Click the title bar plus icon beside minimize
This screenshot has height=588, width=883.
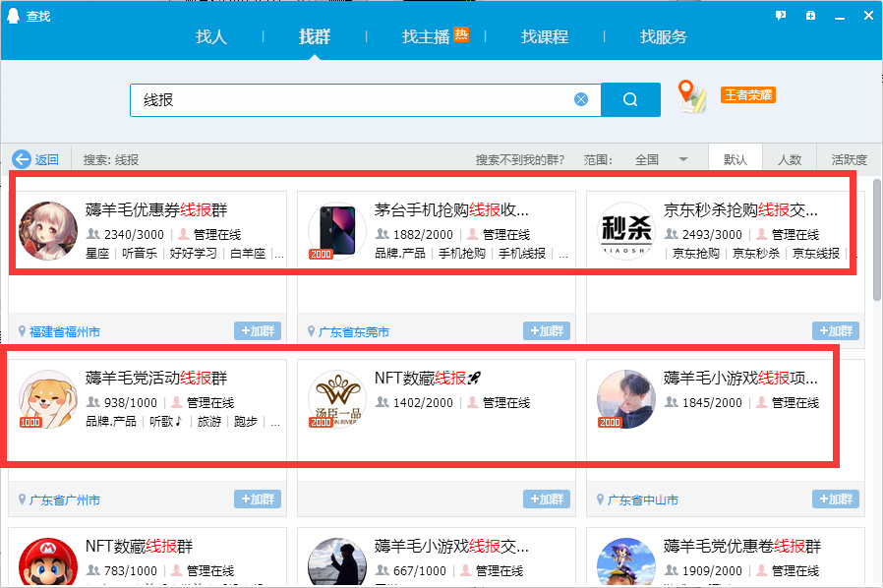pyautogui.click(x=810, y=16)
